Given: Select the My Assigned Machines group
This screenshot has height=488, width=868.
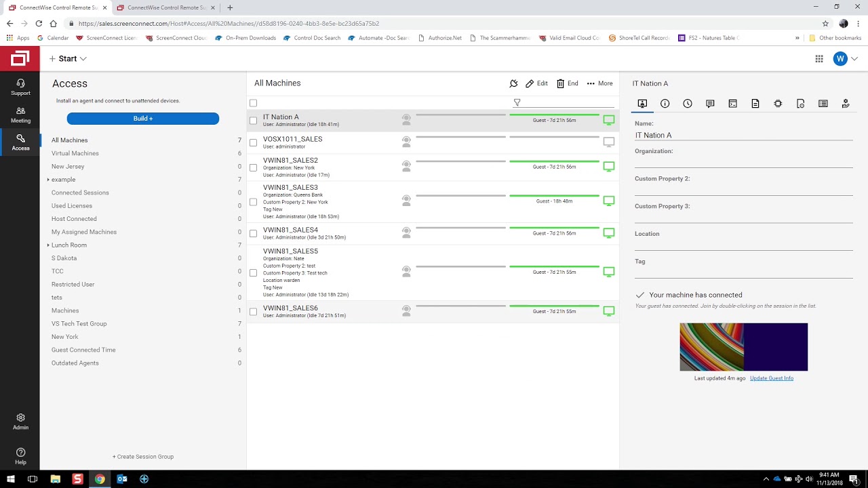Looking at the screenshot, I should click(84, 232).
